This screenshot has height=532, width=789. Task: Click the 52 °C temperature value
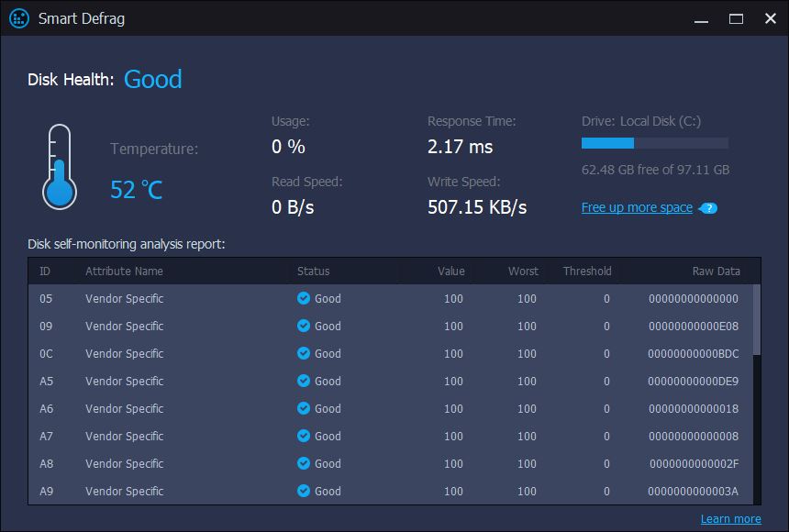(137, 190)
